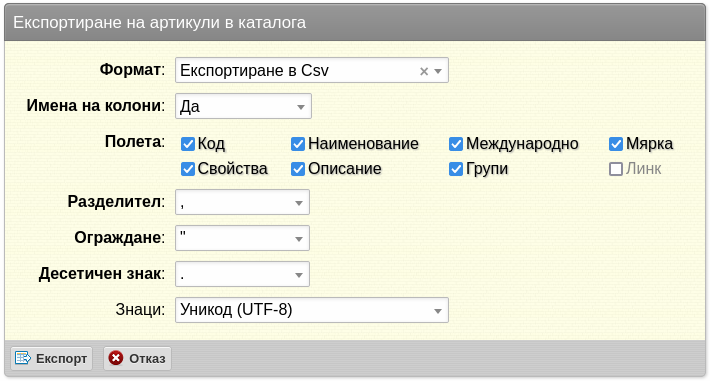Click the dialog title bar text
The width and height of the screenshot is (710, 381).
tap(159, 23)
